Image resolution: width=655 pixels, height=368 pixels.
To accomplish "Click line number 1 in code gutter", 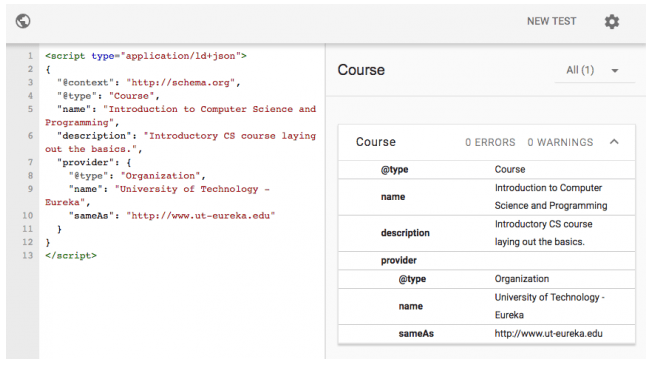I will tap(30, 56).
